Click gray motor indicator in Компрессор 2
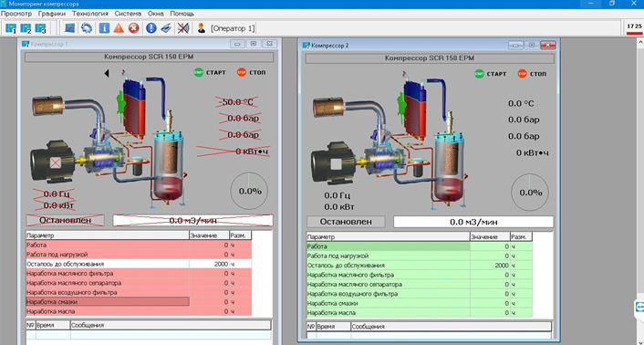 click(337, 164)
